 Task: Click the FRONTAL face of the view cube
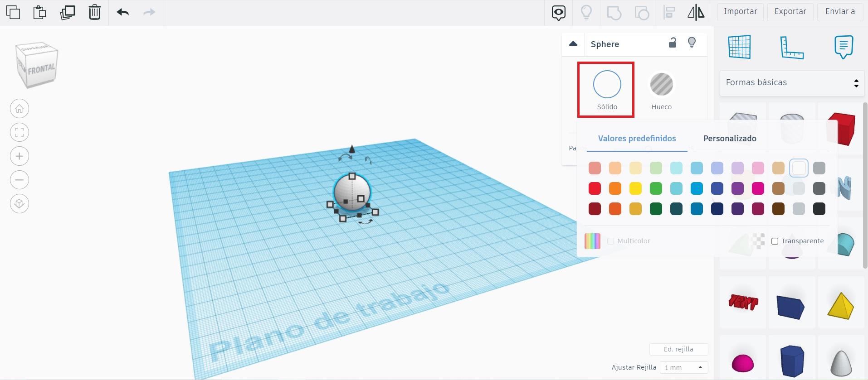[x=41, y=69]
